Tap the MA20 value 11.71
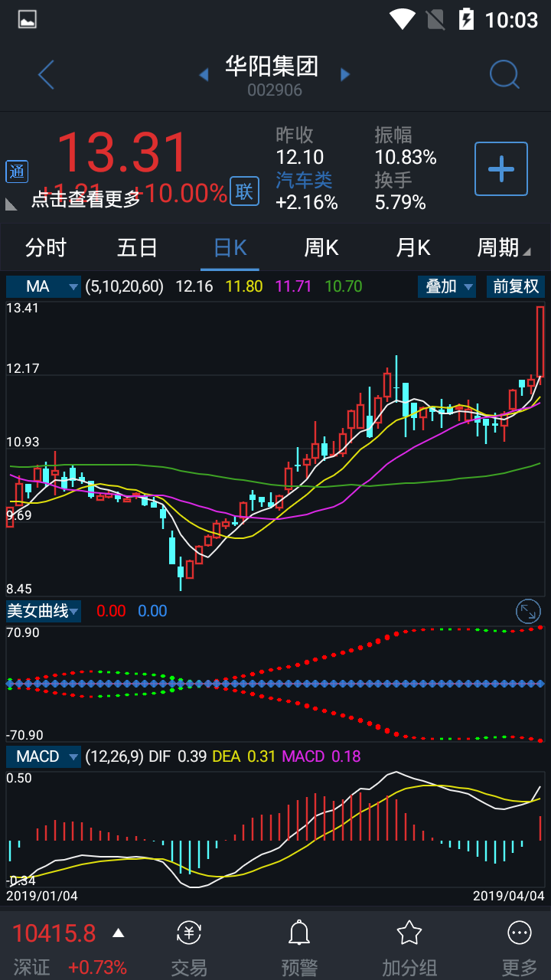Image resolution: width=551 pixels, height=980 pixels. pos(294,286)
